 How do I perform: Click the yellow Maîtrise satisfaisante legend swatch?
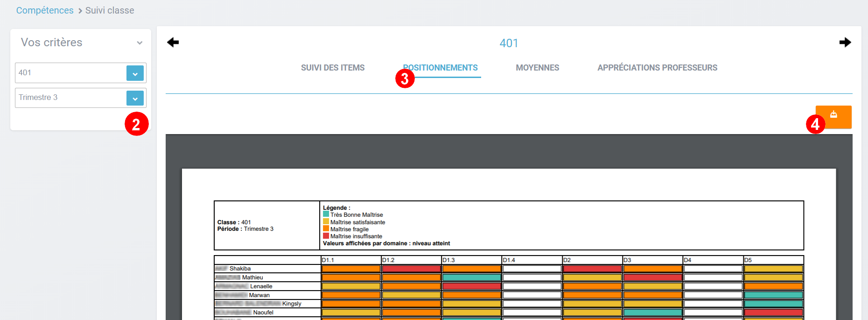pos(326,222)
